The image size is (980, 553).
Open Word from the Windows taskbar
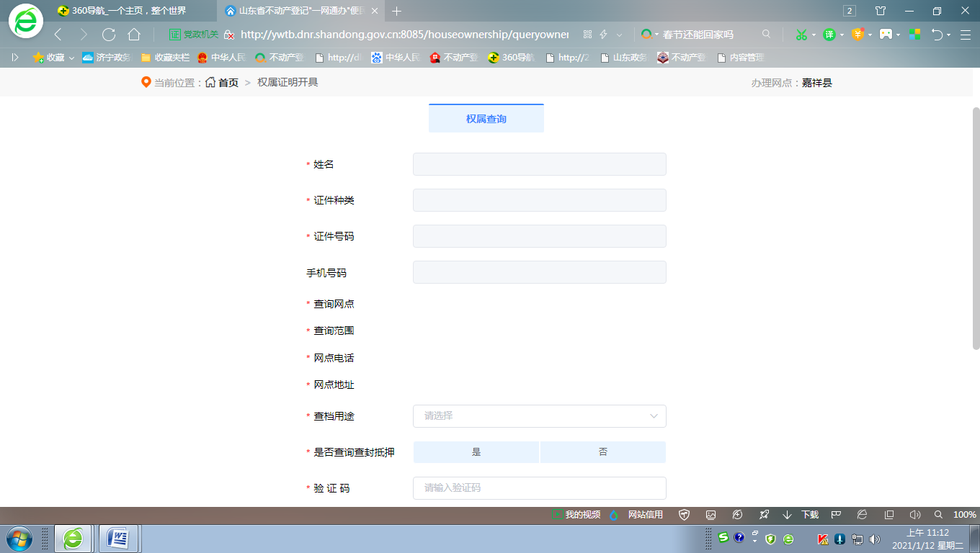coord(117,538)
